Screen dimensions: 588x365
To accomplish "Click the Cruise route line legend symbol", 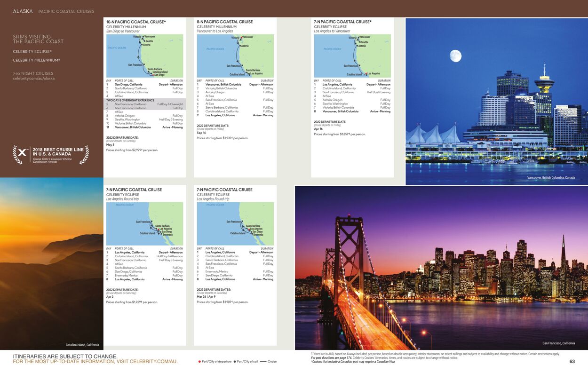I will (263, 362).
